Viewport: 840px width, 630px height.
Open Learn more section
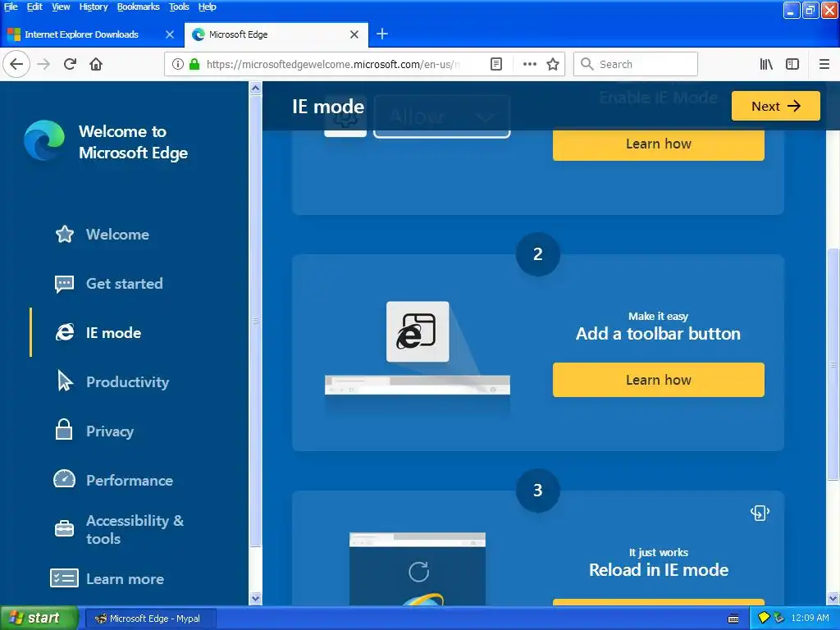pos(125,579)
